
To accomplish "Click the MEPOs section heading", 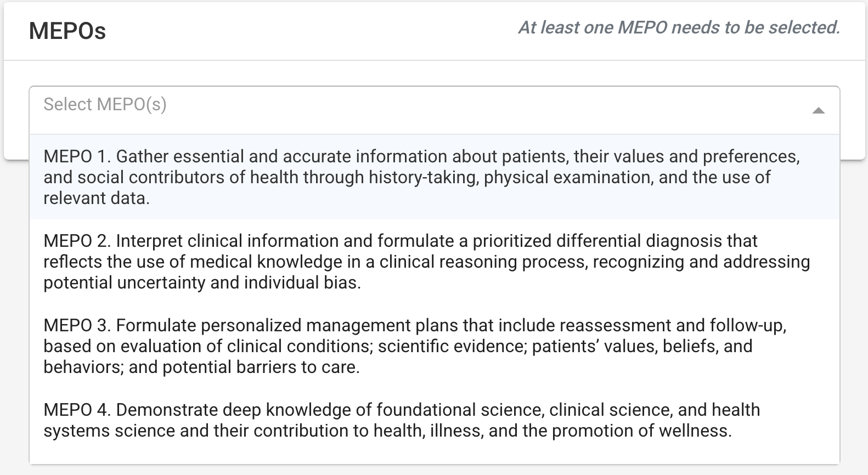I will 67,31.
